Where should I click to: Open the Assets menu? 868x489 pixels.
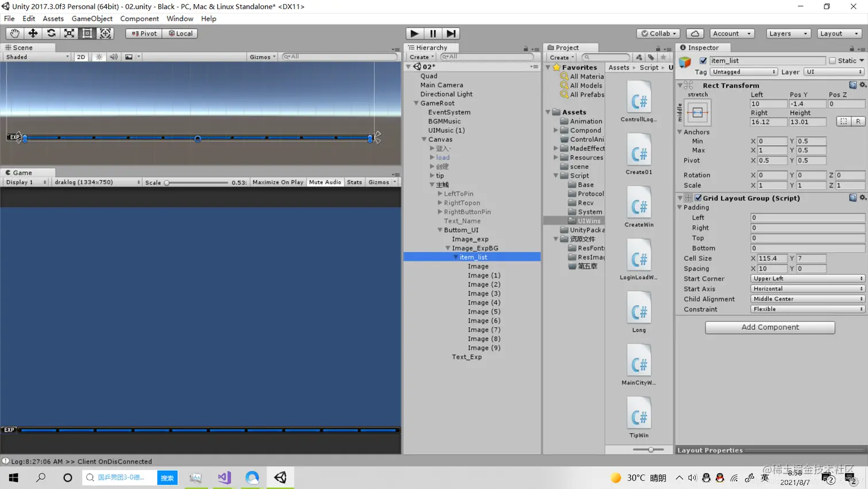point(53,18)
